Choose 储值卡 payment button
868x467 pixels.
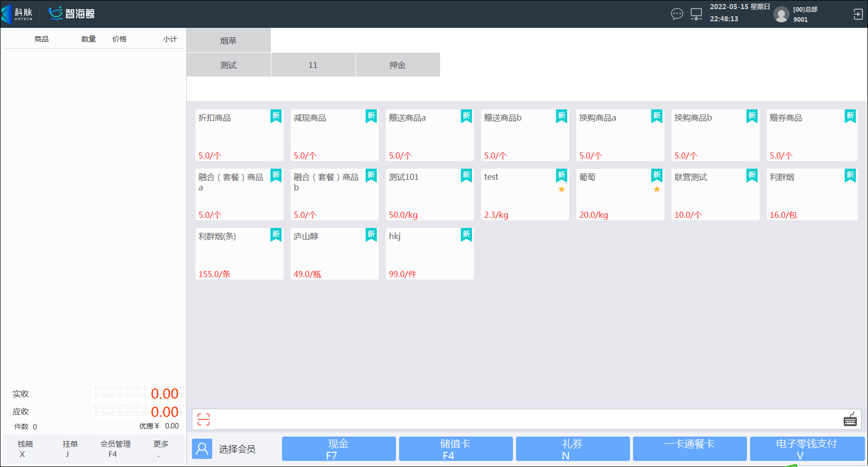click(x=455, y=449)
